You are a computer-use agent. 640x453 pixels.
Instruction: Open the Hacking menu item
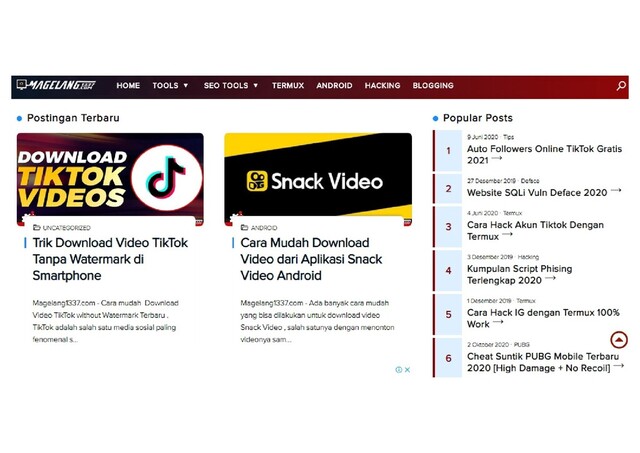382,85
